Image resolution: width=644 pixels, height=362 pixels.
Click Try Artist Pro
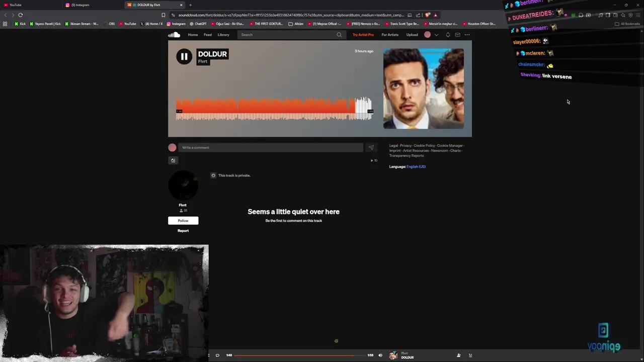click(363, 35)
